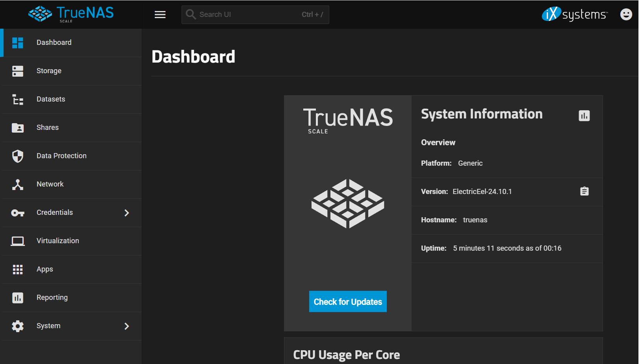Click the uptime value text
The width and height of the screenshot is (642, 364).
507,248
